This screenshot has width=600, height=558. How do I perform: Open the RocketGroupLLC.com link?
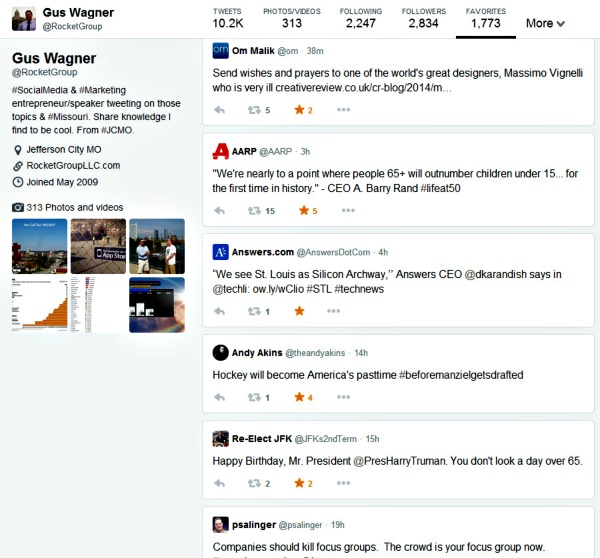pos(73,166)
